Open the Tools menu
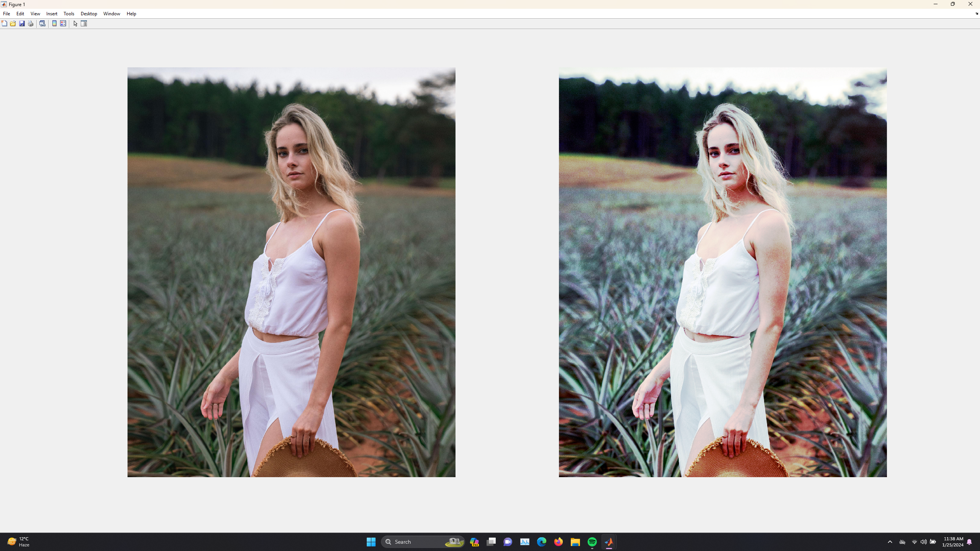The width and height of the screenshot is (980, 551). (69, 14)
